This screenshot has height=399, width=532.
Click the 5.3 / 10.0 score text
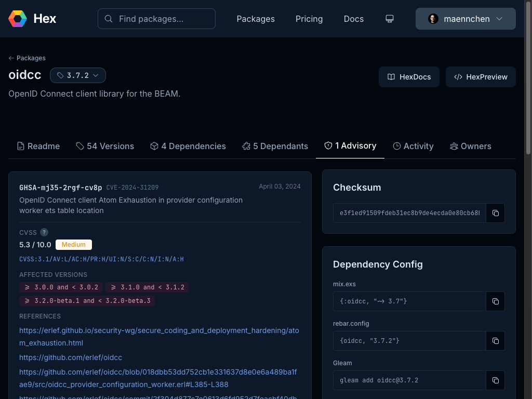35,245
